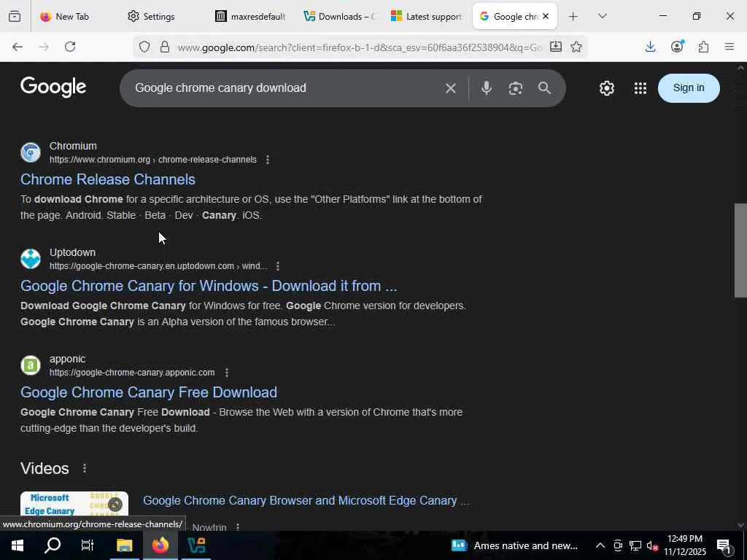Switch to the maxresdefault tab
Screen dimensions: 747x560
(251, 16)
